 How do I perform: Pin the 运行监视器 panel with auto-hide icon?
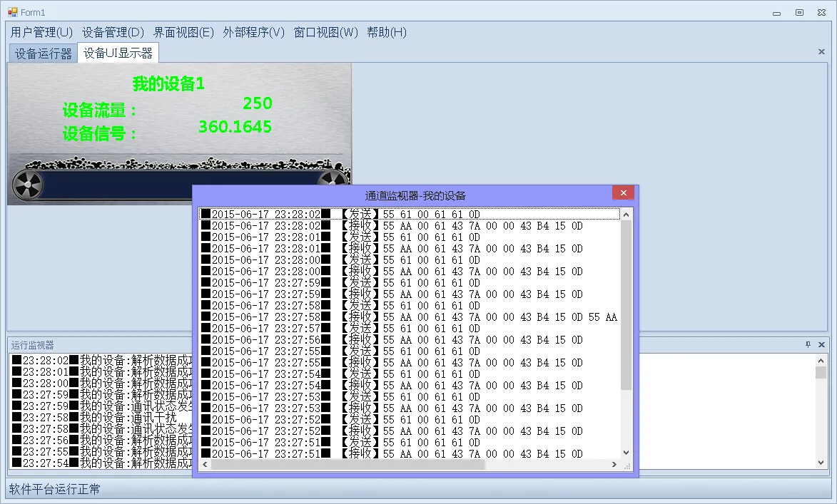pyautogui.click(x=808, y=344)
